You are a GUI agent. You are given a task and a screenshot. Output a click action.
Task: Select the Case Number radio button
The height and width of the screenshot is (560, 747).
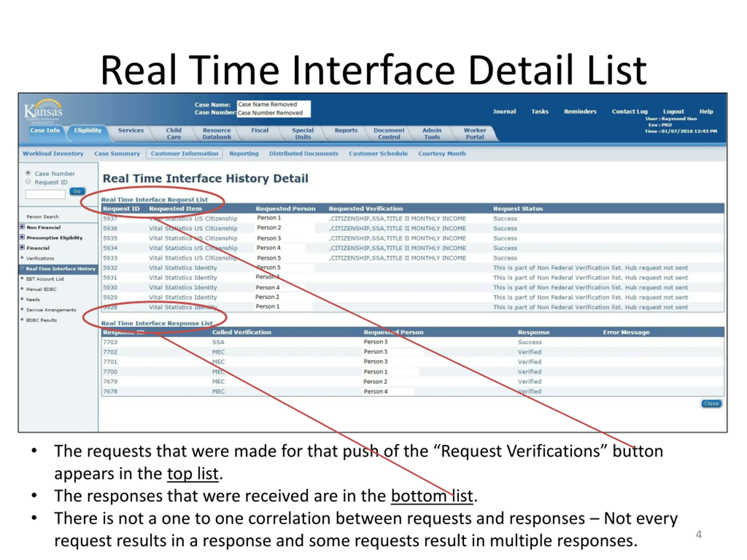(x=28, y=173)
